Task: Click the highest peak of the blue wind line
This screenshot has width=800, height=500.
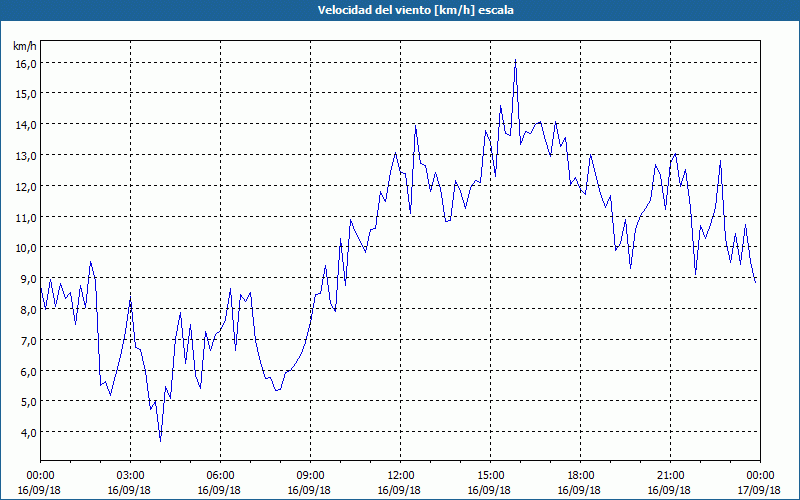Action: coord(515,60)
